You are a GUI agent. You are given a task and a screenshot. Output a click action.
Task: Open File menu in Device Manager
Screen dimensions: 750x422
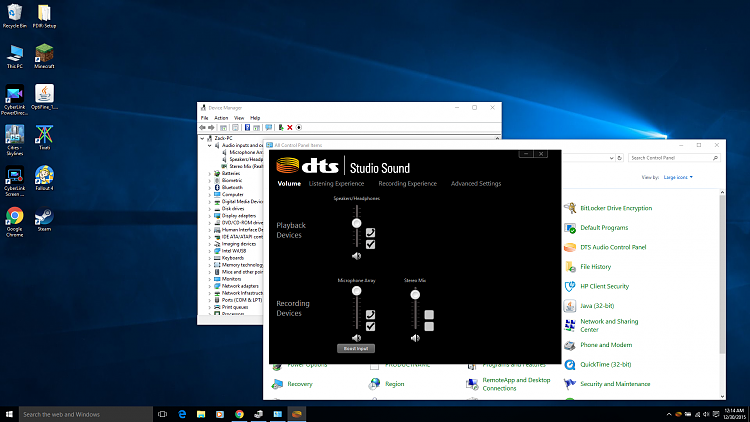tap(205, 118)
